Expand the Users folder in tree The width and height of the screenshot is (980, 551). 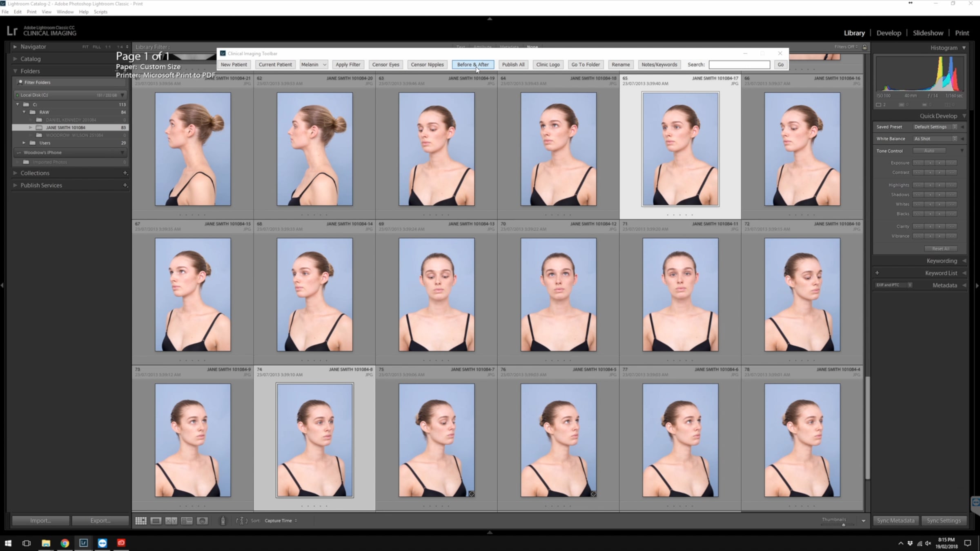click(24, 143)
